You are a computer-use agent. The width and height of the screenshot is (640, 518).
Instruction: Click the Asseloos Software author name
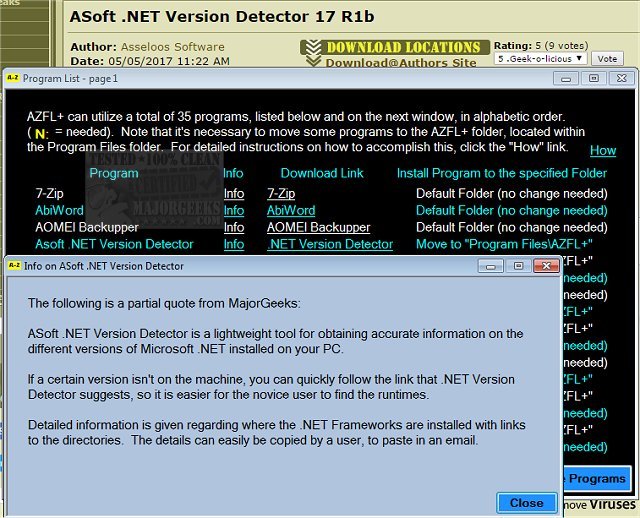[173, 47]
